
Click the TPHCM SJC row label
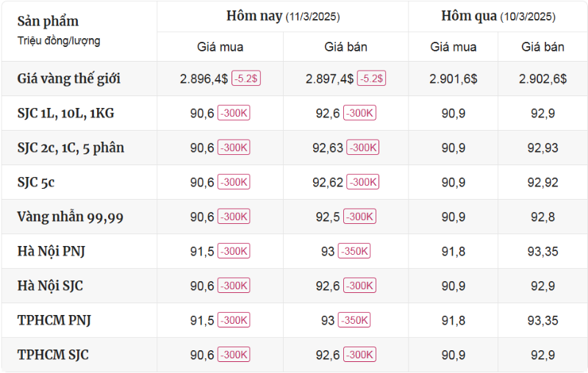tap(53, 355)
